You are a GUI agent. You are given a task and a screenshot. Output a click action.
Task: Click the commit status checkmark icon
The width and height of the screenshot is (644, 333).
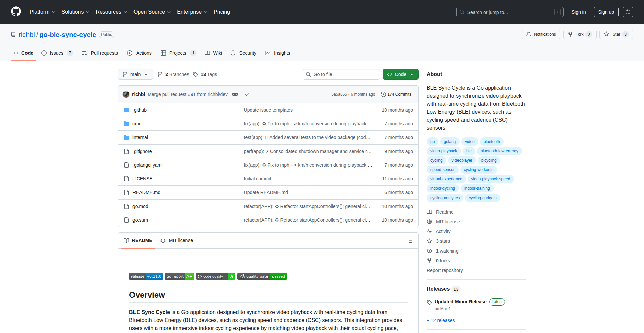(247, 94)
